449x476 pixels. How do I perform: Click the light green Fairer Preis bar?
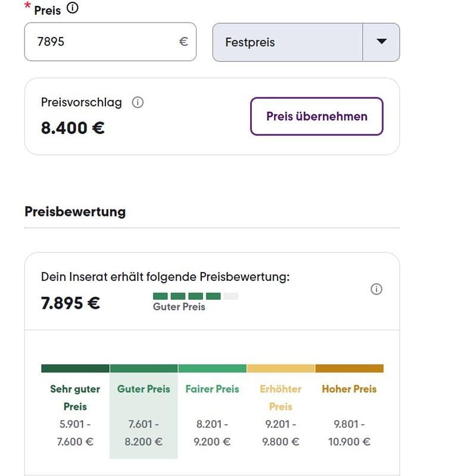212,368
